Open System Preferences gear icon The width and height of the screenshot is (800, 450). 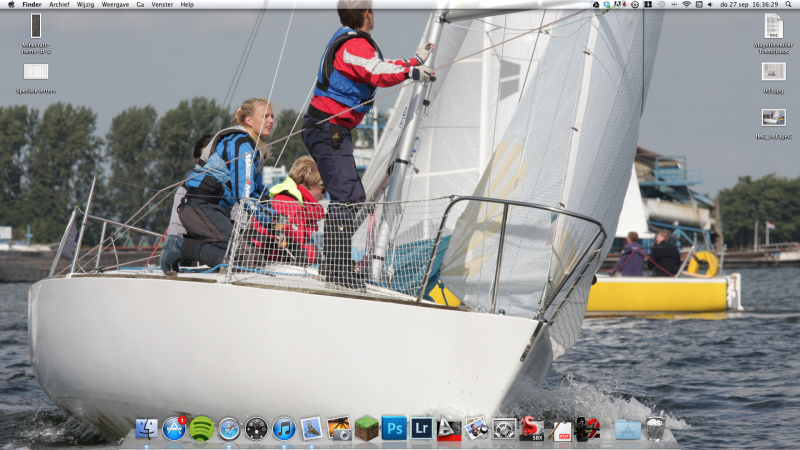(504, 429)
